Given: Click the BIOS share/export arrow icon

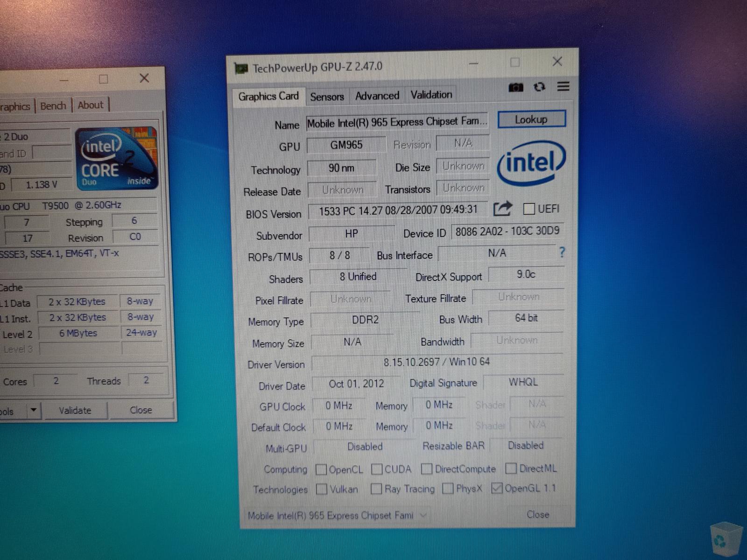Looking at the screenshot, I should 503,208.
